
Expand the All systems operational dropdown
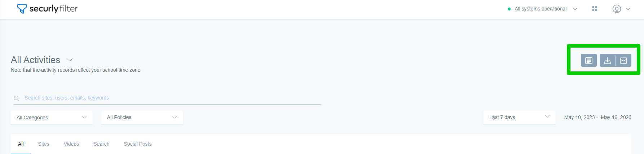pos(575,9)
